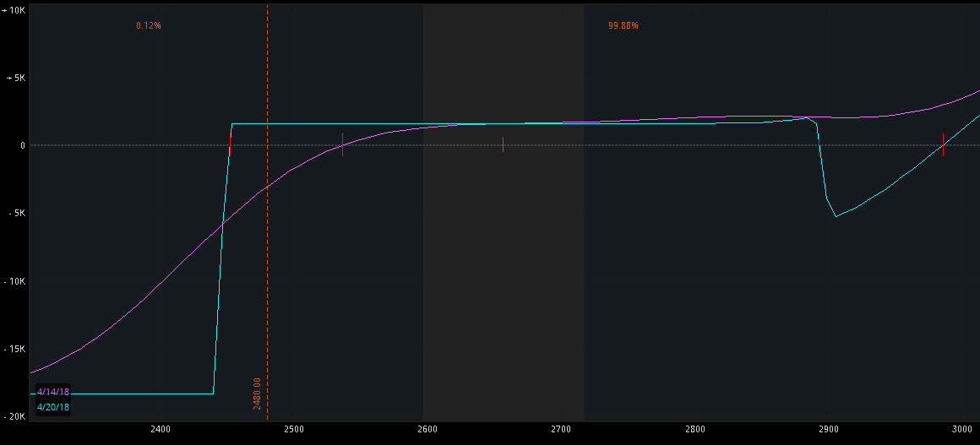This screenshot has width=980, height=445.
Task: Click the 2800 price axis label
Action: tap(695, 430)
